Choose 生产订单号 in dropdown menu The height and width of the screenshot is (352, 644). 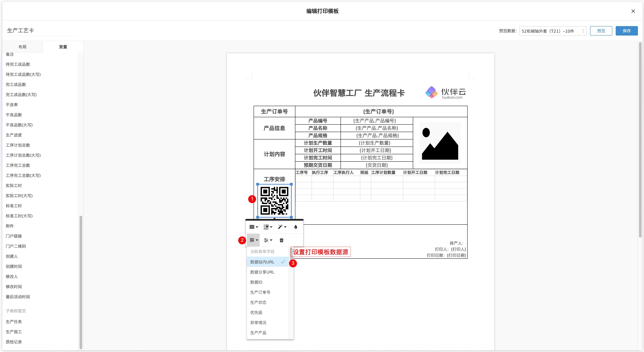pyautogui.click(x=268, y=292)
